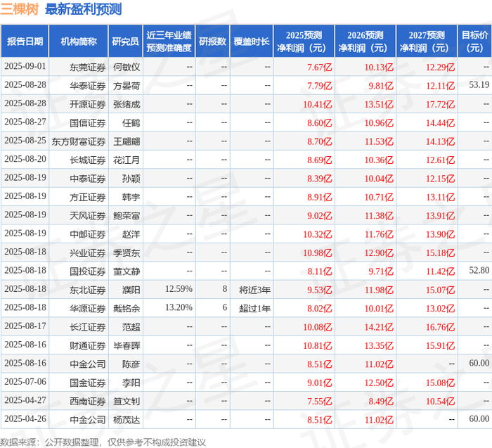
Task: Click 东方财富证券 institution name
Action: [x=79, y=141]
